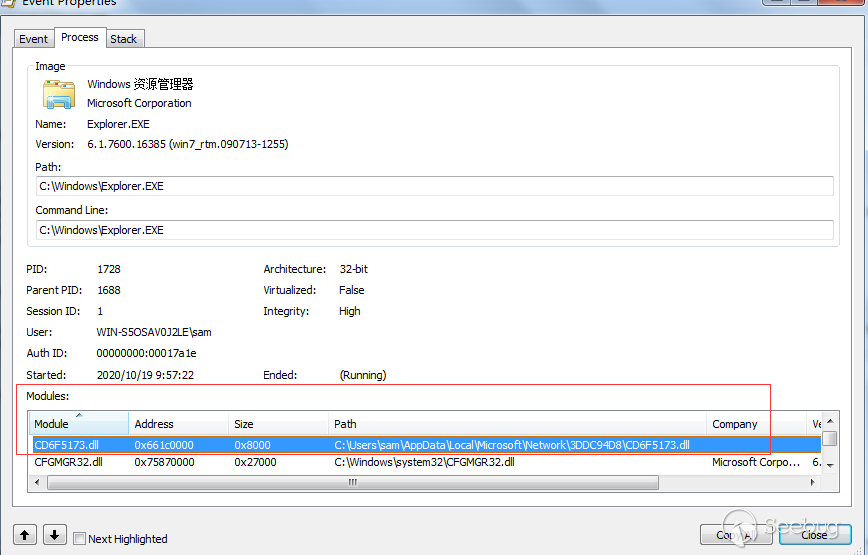Screen dimensions: 868x555
Task: Click the Virtualized value False
Action: [x=352, y=290]
